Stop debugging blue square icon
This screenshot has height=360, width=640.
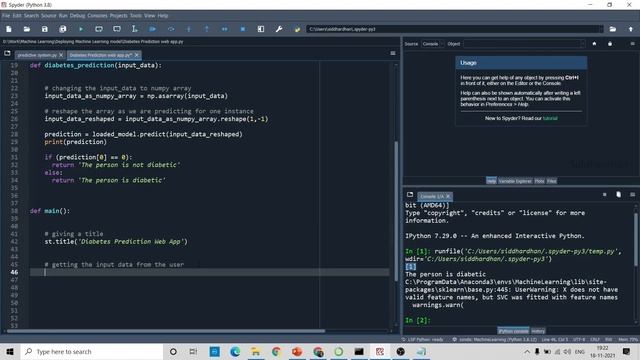point(243,29)
